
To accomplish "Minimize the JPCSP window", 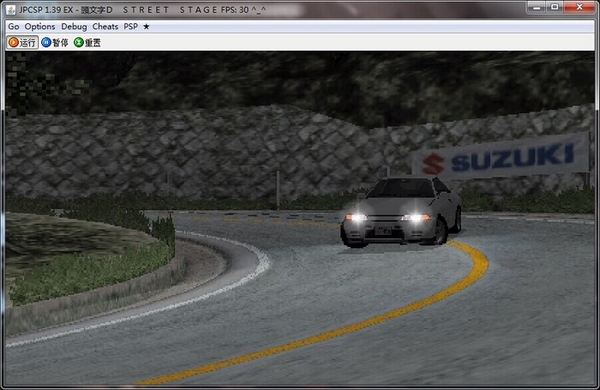I will 537,7.
